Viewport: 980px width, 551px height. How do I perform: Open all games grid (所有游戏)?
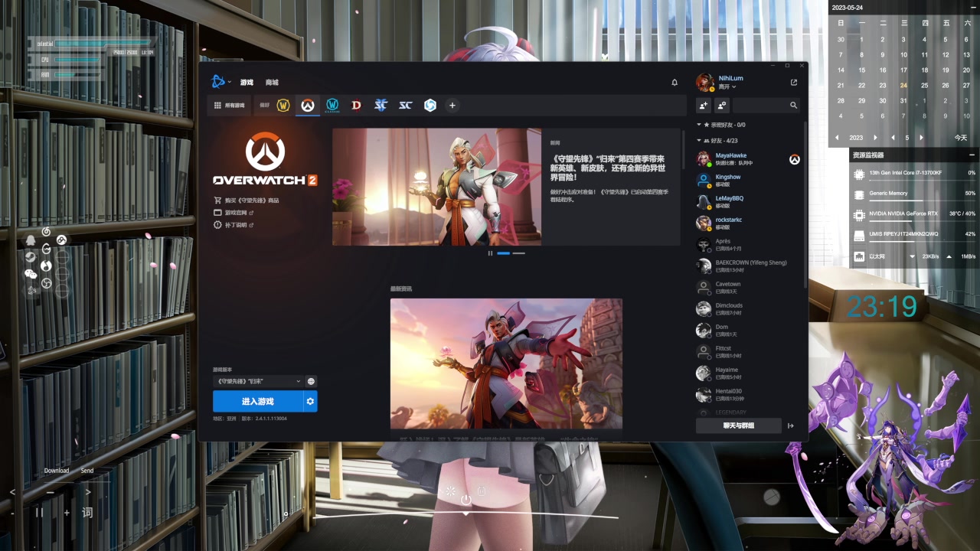coord(230,106)
